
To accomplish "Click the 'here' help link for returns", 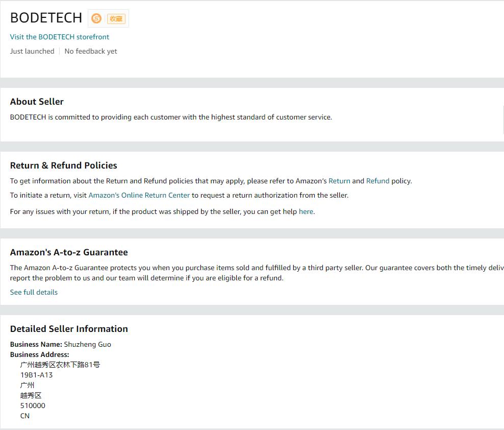I will (x=306, y=211).
